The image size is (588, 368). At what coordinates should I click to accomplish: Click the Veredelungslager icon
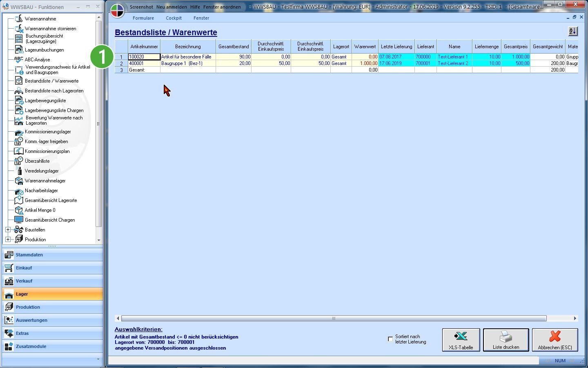click(19, 171)
